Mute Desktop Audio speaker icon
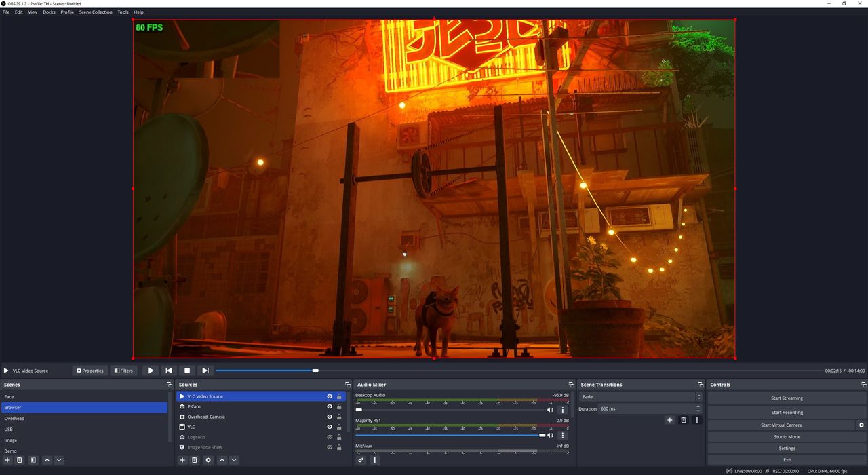The height and width of the screenshot is (475, 868). click(x=550, y=410)
